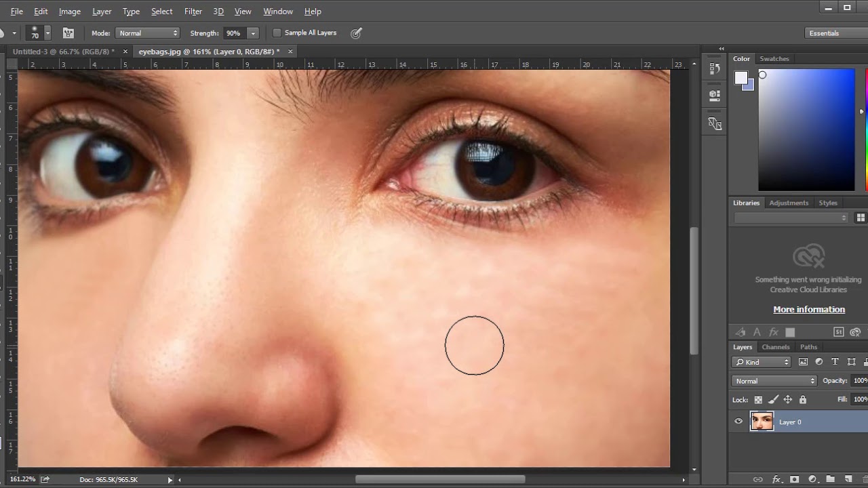Open the Strength slider dropdown arrow
This screenshot has height=488, width=868.
[x=253, y=33]
